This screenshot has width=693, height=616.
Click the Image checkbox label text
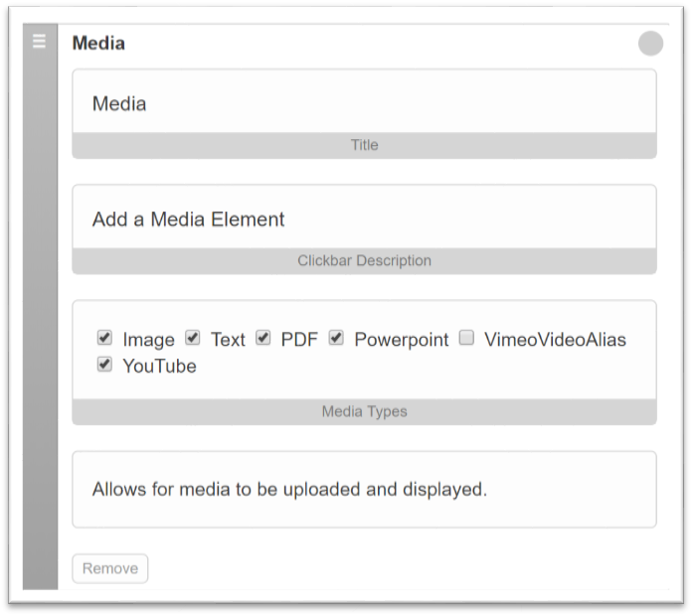click(148, 340)
